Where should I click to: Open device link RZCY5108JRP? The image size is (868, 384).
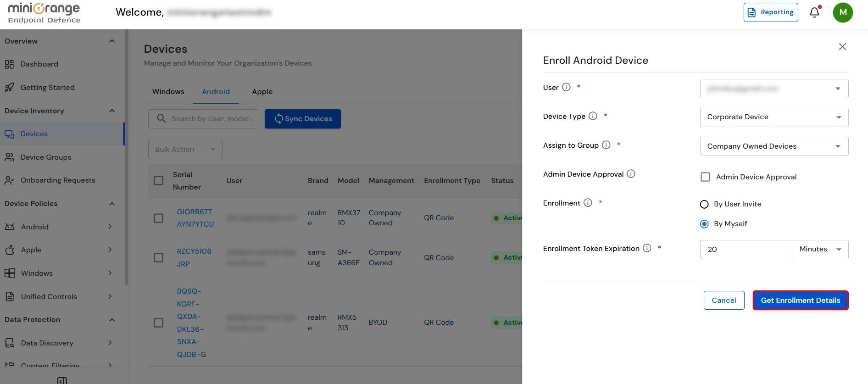click(194, 257)
